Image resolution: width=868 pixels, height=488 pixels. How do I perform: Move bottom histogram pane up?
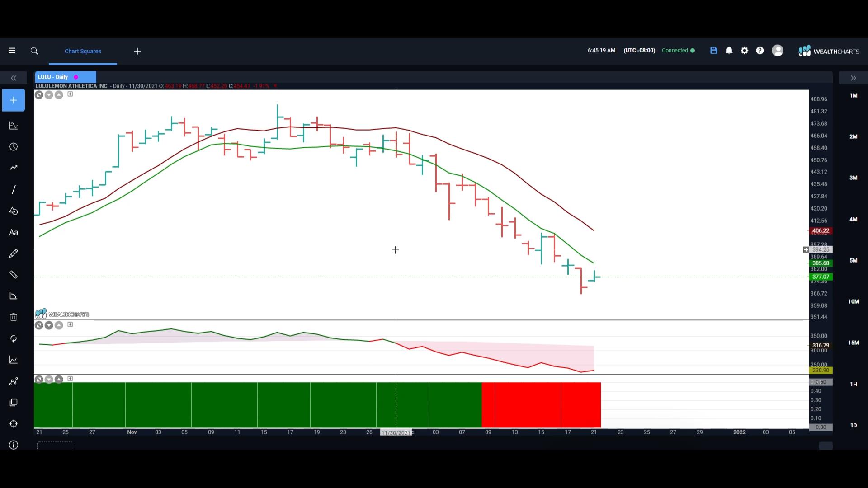(x=59, y=380)
